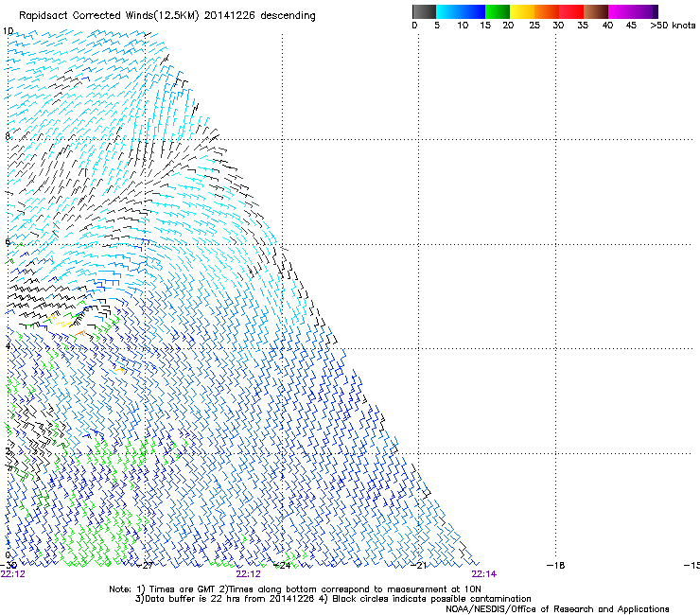700x615 pixels.
Task: Click the '-30' longitude axis label
Action: pos(9,566)
